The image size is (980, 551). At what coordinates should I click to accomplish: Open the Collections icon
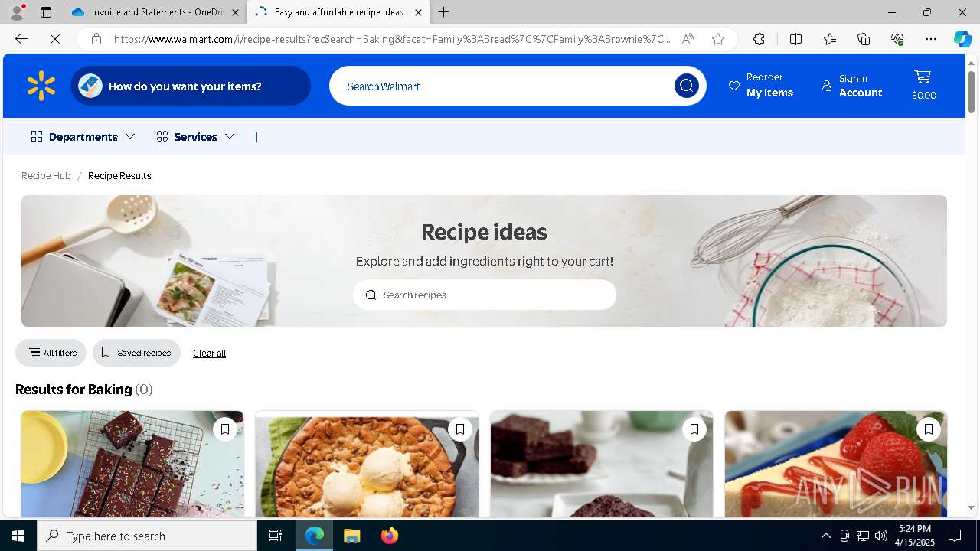tap(864, 39)
